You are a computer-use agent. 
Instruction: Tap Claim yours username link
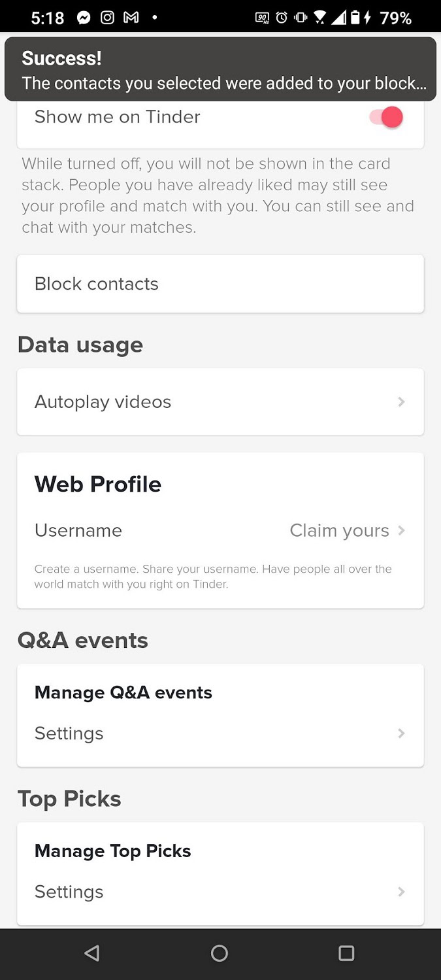point(339,530)
